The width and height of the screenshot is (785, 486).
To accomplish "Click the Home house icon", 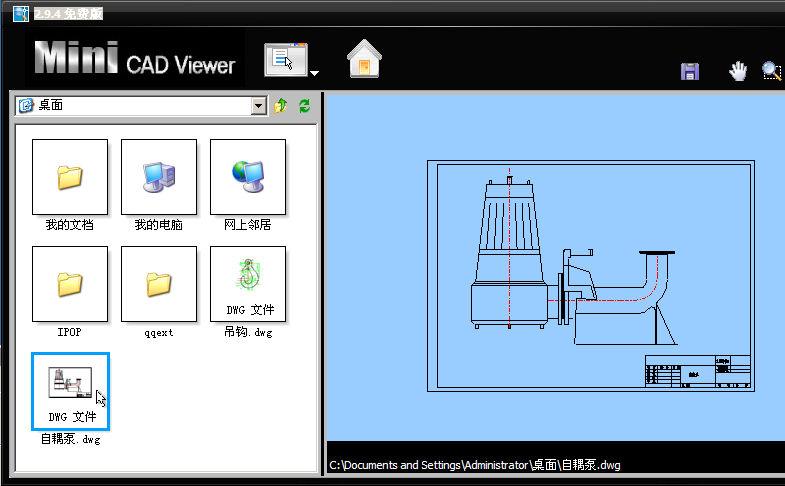I will [364, 60].
